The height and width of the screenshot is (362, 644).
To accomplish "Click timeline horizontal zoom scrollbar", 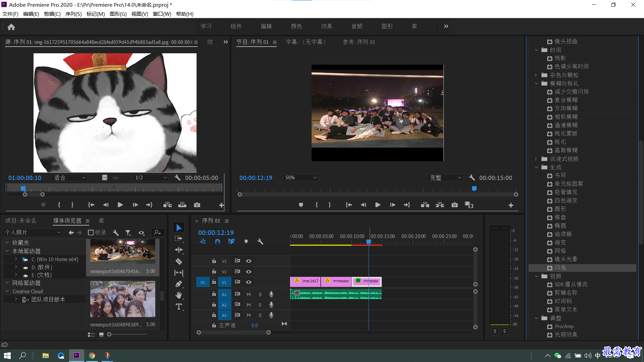I will pos(233,333).
